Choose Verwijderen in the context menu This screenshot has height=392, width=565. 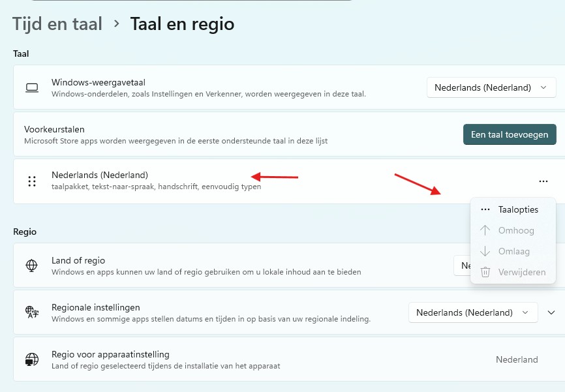pos(513,272)
